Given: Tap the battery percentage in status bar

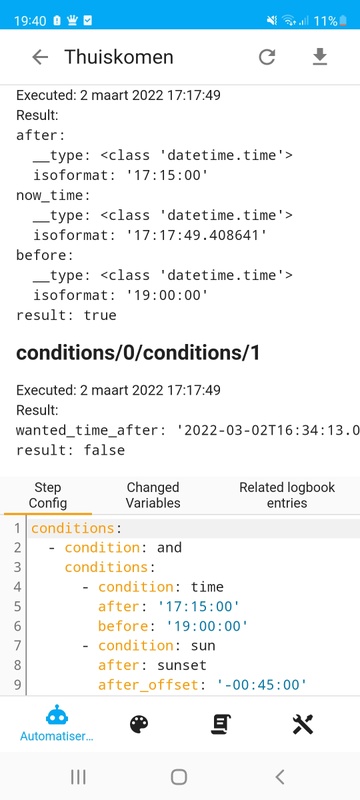Looking at the screenshot, I should 325,21.
